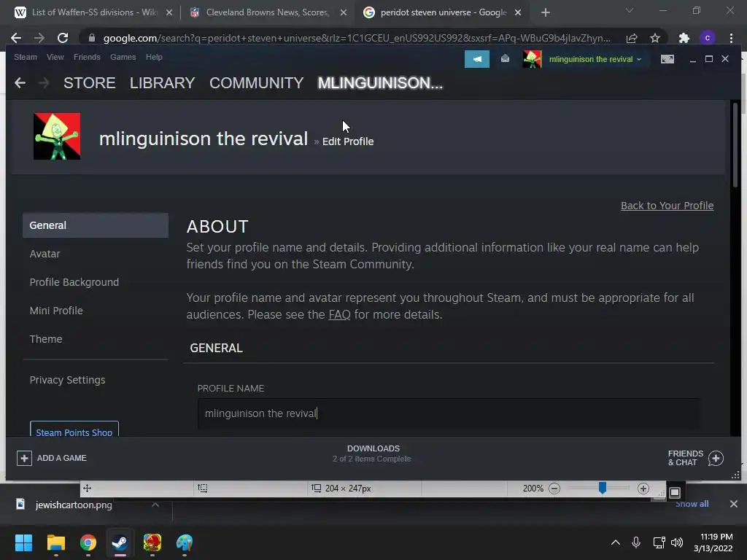The width and height of the screenshot is (747, 560).
Task: Open the Downloads status area
Action: coord(373,454)
